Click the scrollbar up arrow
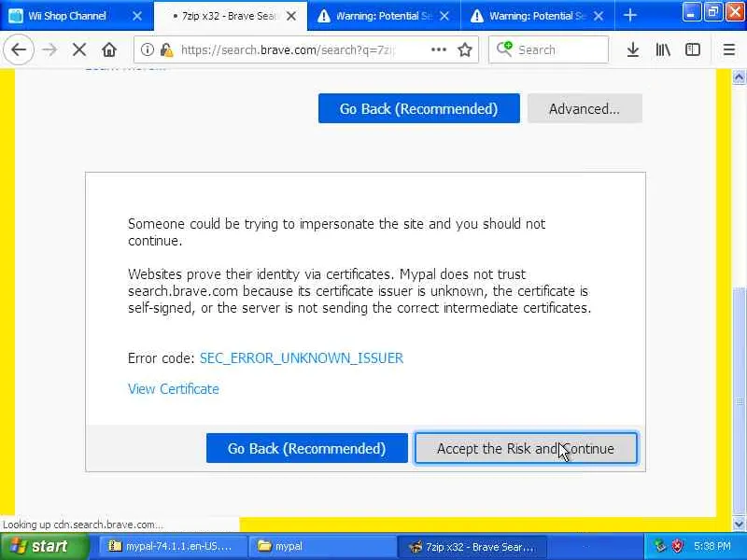Viewport: 747px width, 560px height. [x=739, y=77]
